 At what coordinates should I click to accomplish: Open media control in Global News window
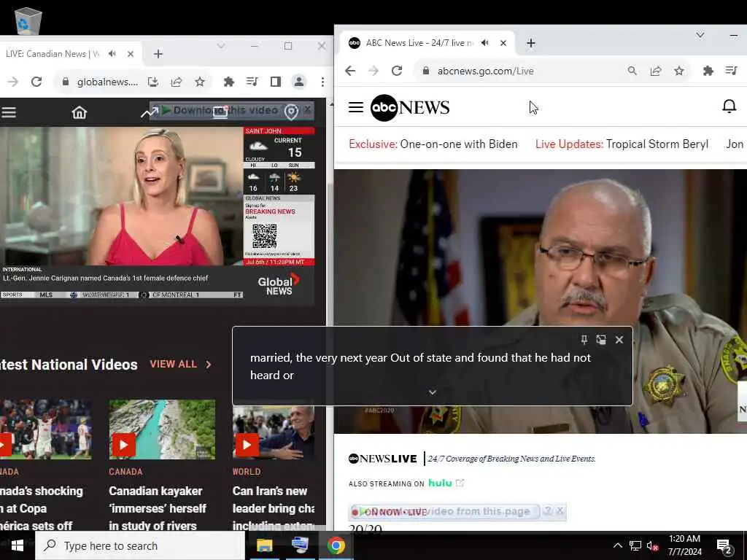tap(252, 82)
